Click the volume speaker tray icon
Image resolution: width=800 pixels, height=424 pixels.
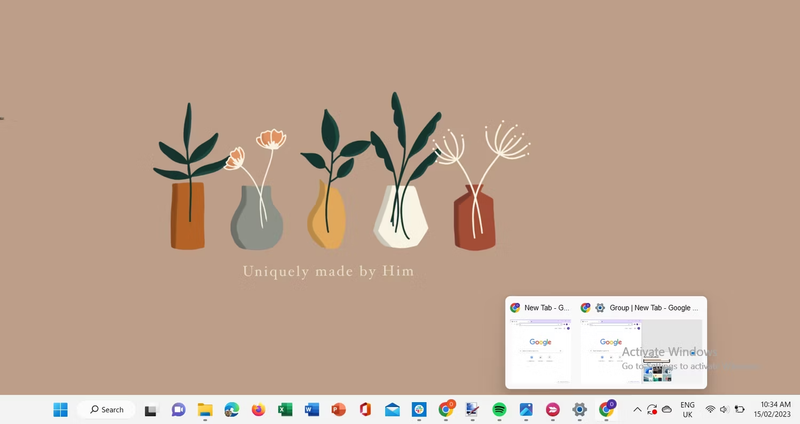click(724, 409)
